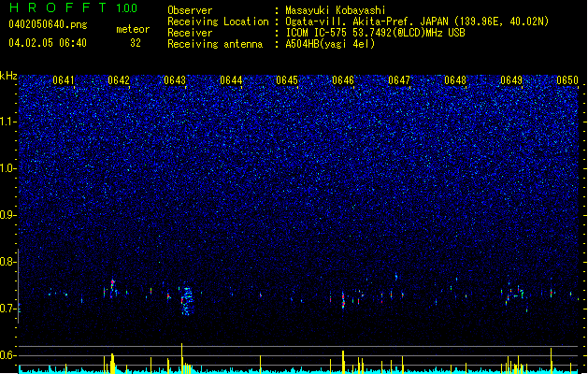Click the 0648 time marker
Viewport: 588px width, 374px height.
(455, 80)
